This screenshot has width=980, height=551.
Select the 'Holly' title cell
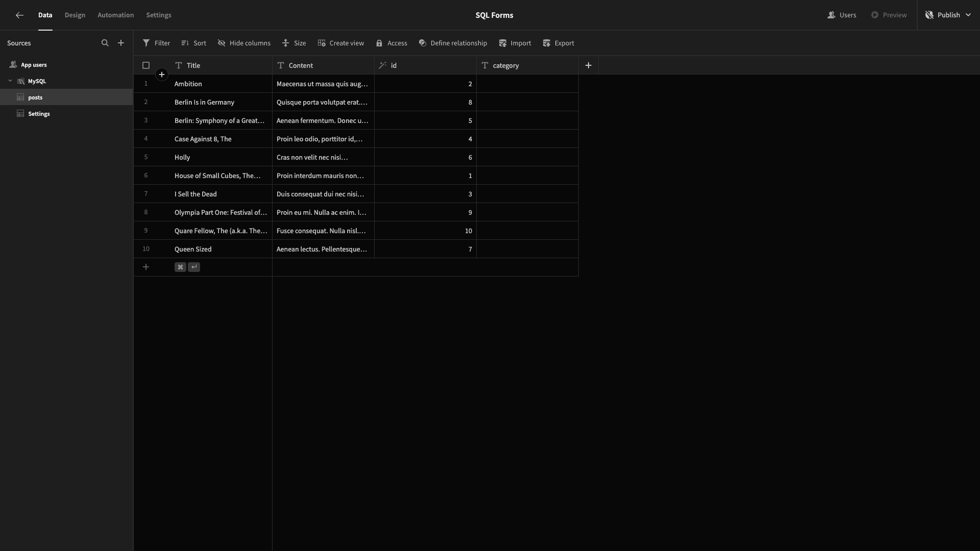pos(221,157)
